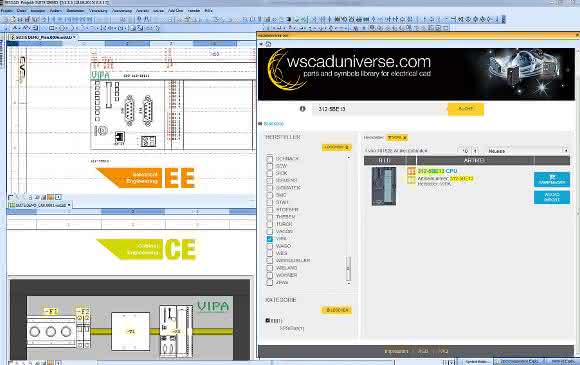The height and width of the screenshot is (365, 580).
Task: Switch to the upper EE schematic document tab
Action: (x=43, y=37)
